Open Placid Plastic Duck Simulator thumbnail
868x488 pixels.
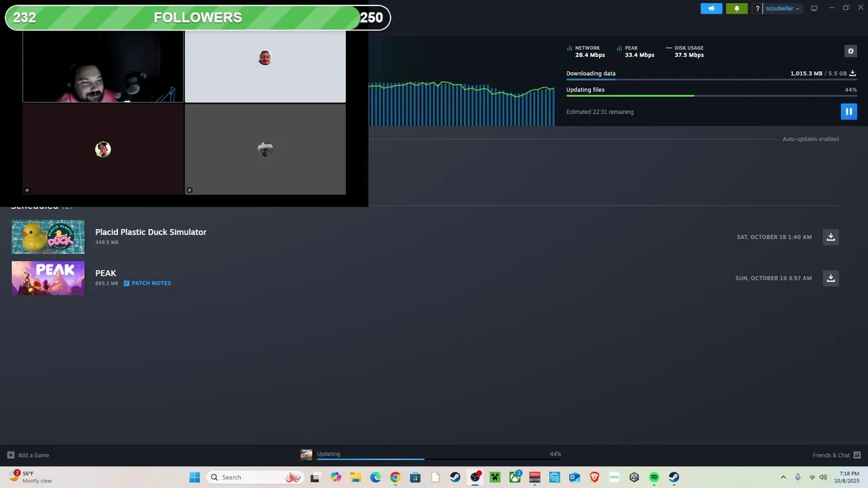click(x=48, y=237)
